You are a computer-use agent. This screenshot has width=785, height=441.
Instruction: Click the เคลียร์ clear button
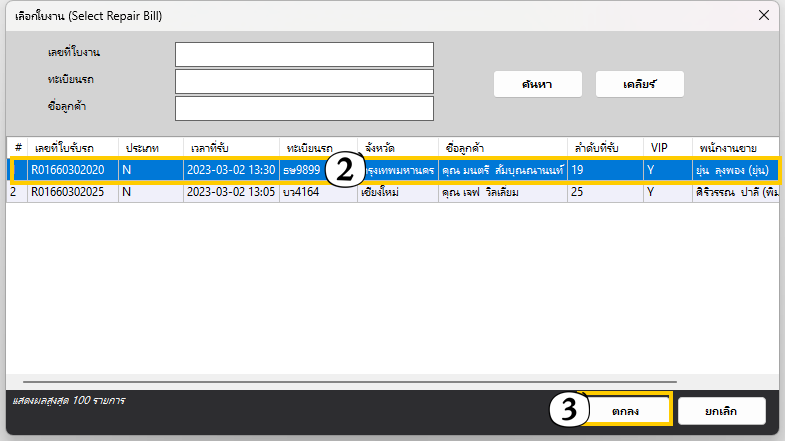pyautogui.click(x=639, y=85)
